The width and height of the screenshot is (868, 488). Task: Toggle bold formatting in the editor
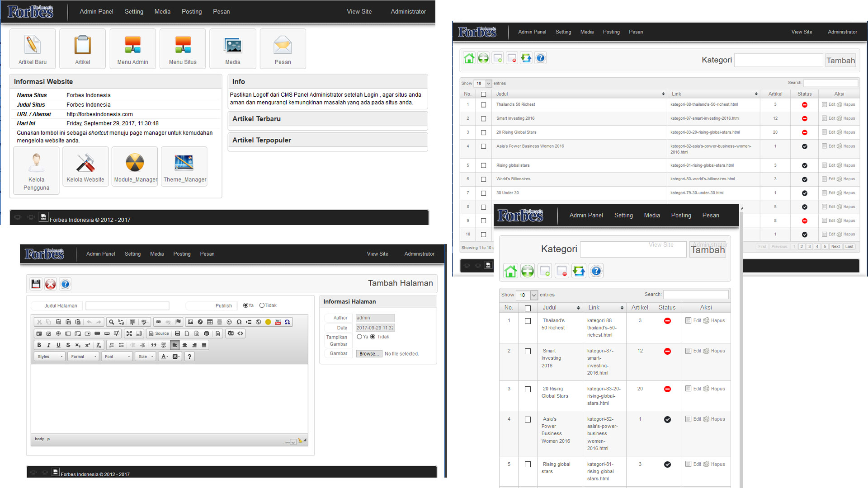39,345
